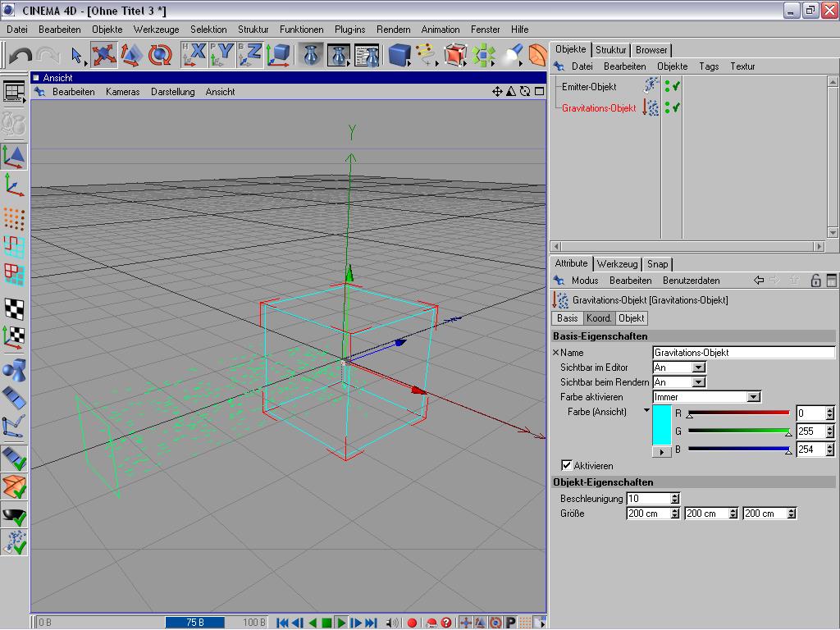Expand the Sichtbar beim Rendern dropdown
The height and width of the screenshot is (630, 840).
(x=679, y=382)
